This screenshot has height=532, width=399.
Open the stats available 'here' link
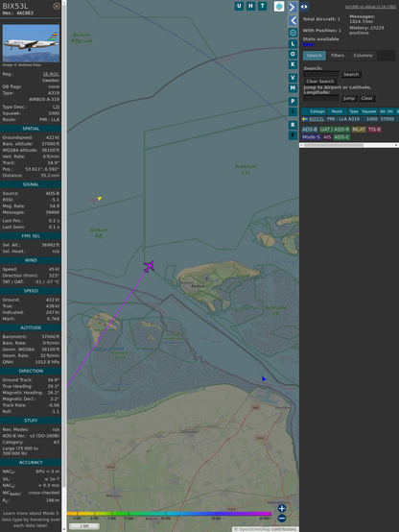tap(308, 44)
